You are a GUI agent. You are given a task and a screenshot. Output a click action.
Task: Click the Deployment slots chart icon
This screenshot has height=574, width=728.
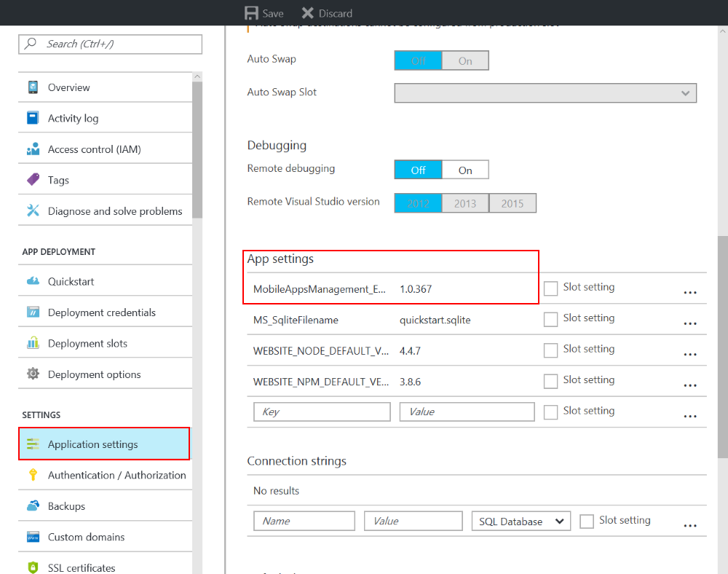point(33,343)
